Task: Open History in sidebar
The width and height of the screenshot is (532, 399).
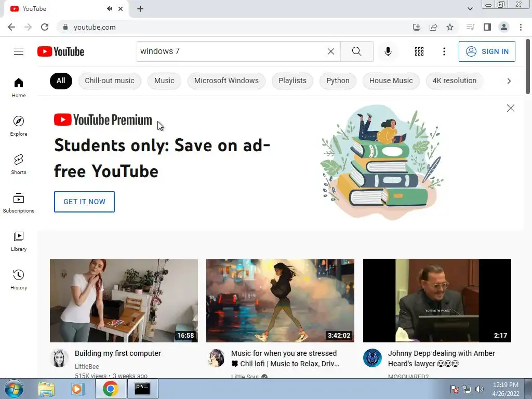Action: [x=19, y=280]
